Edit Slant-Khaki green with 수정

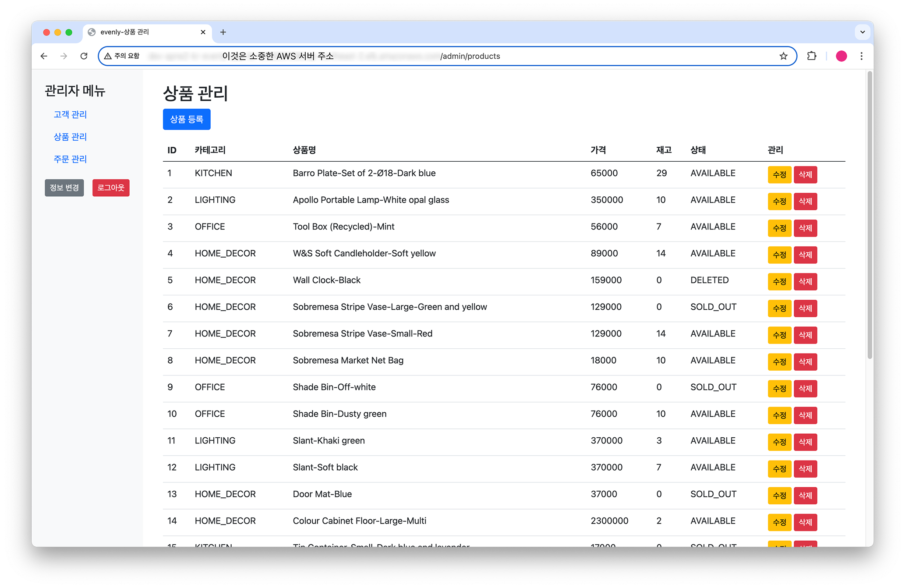tap(779, 442)
